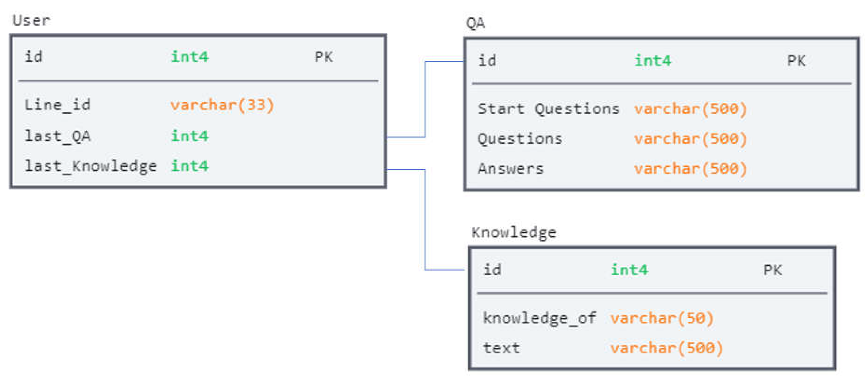The image size is (868, 381).
Task: Click the PK marker in Knowledge table
Action: (773, 270)
